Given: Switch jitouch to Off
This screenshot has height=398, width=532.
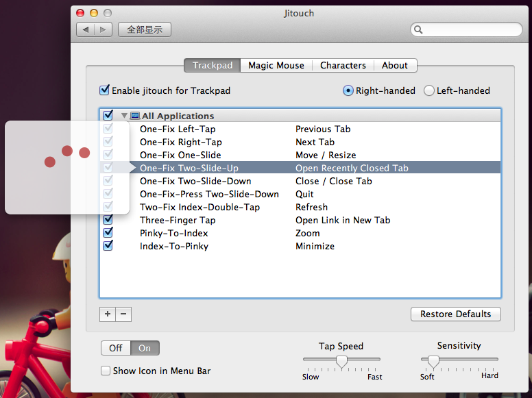Looking at the screenshot, I should [x=116, y=348].
